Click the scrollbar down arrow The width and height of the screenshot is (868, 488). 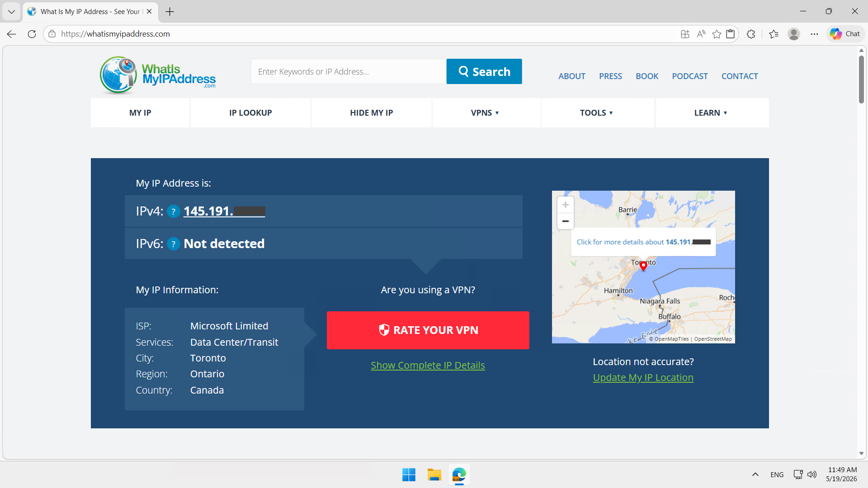pyautogui.click(x=861, y=454)
